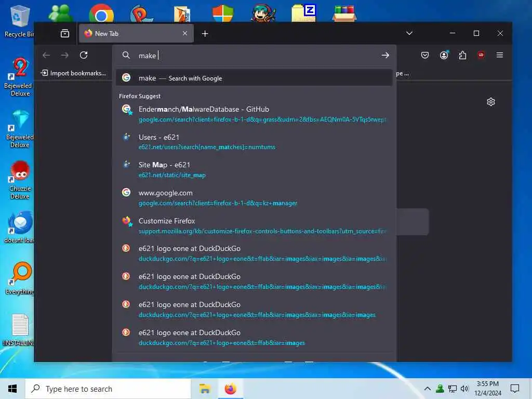The image size is (532, 399).
Task: Open Save to Pocket icon
Action: (425, 55)
